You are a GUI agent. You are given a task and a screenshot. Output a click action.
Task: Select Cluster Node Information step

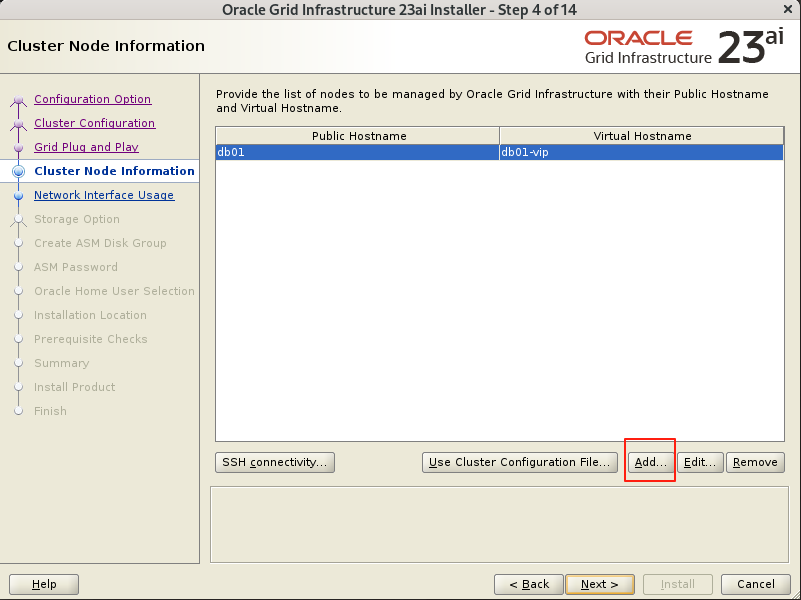(x=114, y=171)
